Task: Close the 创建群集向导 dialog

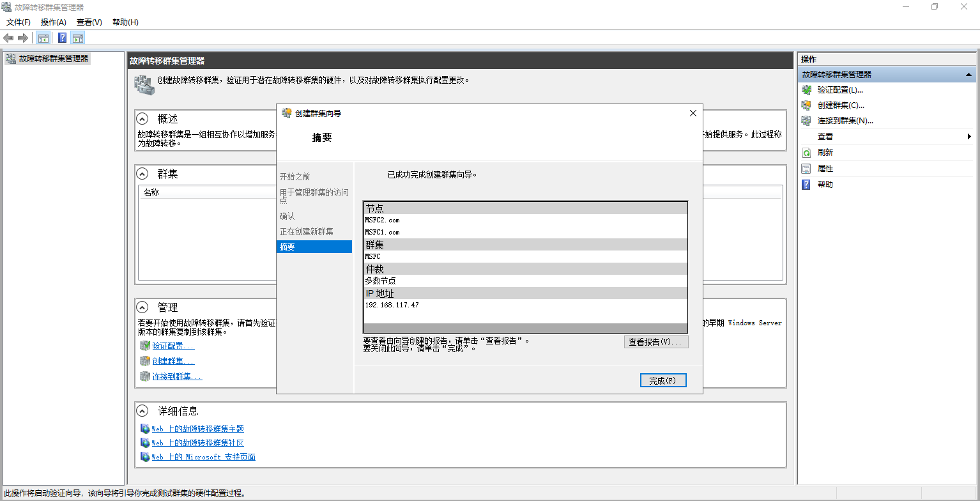Action: coord(693,113)
